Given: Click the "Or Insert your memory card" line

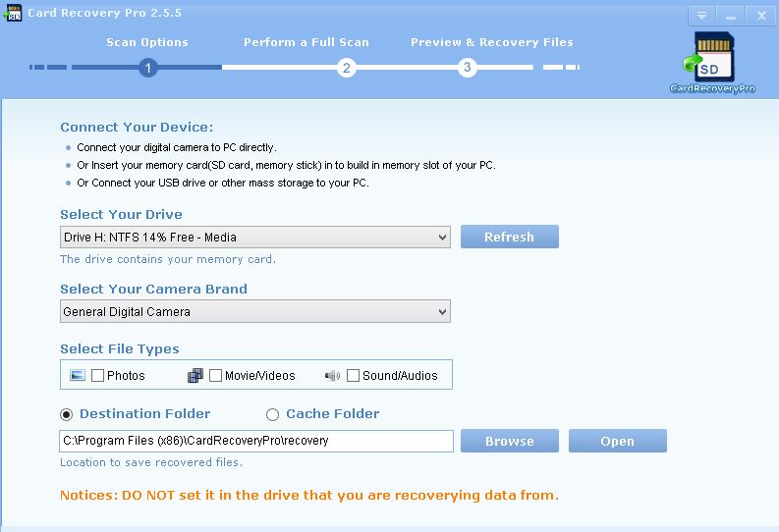Looking at the screenshot, I should click(x=286, y=165).
